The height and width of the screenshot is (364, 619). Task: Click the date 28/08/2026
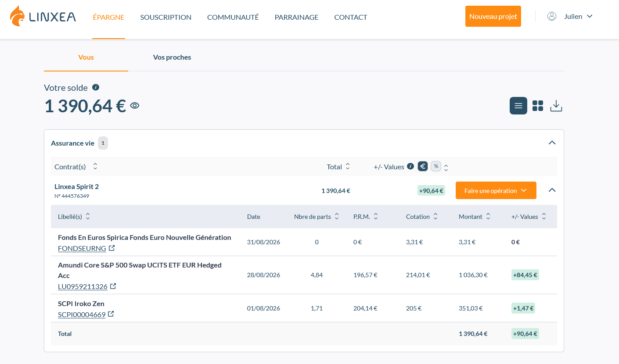(x=263, y=275)
